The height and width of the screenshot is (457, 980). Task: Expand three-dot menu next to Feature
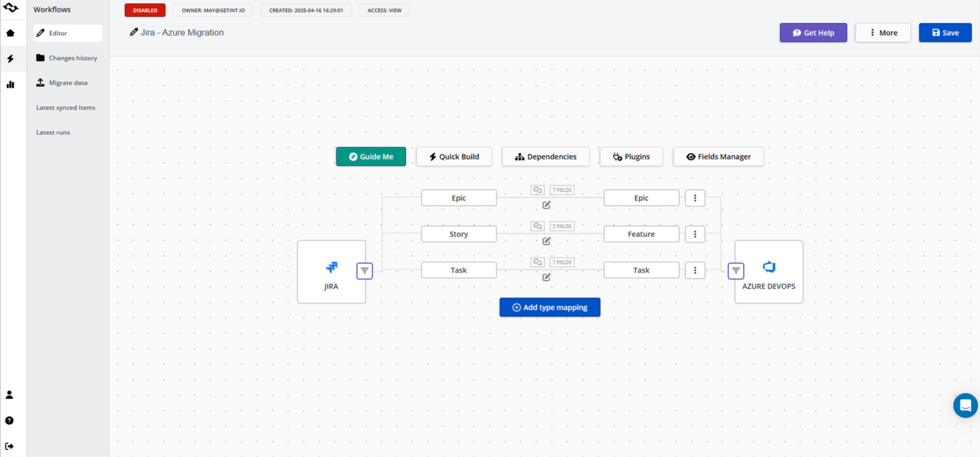(695, 234)
